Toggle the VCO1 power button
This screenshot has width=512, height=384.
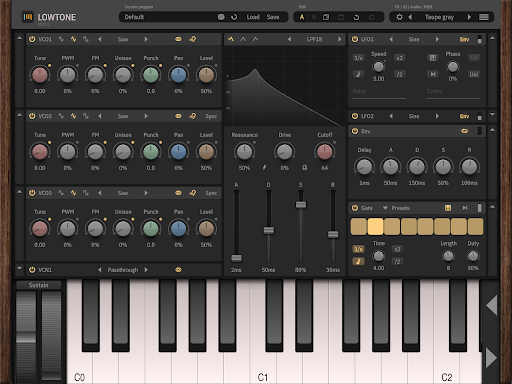(32, 39)
